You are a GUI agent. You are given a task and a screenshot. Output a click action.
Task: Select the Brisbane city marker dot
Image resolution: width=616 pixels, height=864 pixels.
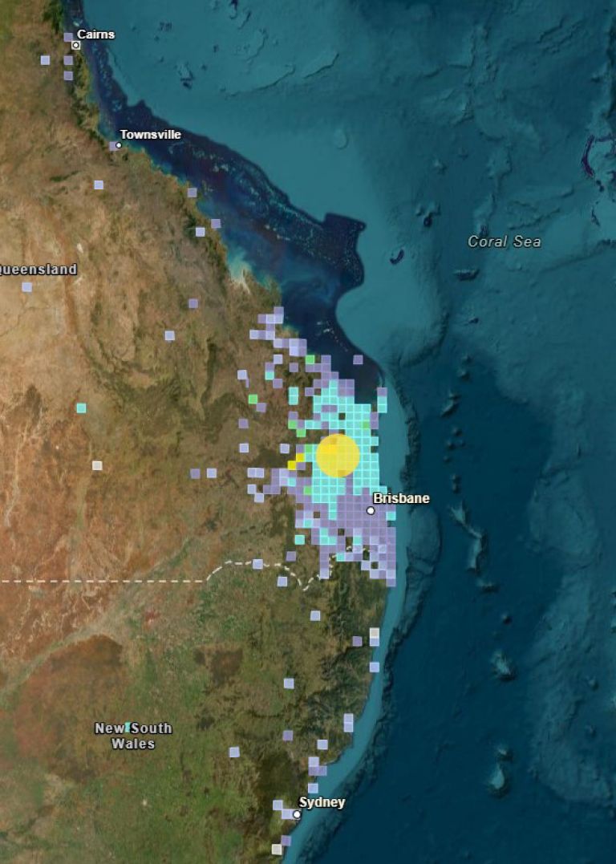tap(371, 510)
